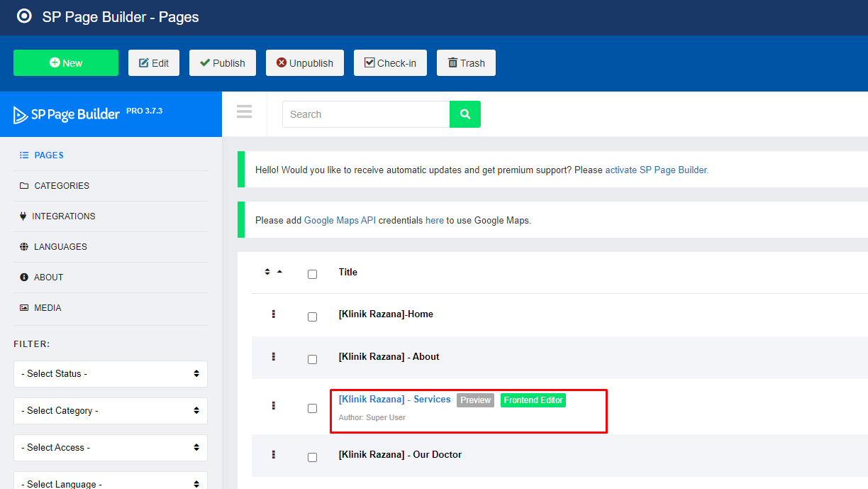Click 'SP Page Builder - Pages' header title
The height and width of the screenshot is (489, 868).
121,17
